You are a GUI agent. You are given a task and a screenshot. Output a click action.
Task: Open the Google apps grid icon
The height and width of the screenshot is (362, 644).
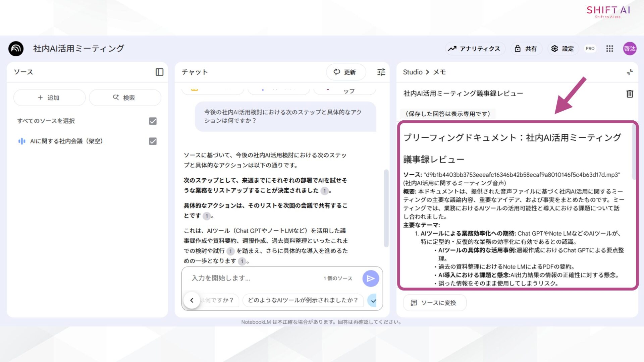[x=610, y=49]
